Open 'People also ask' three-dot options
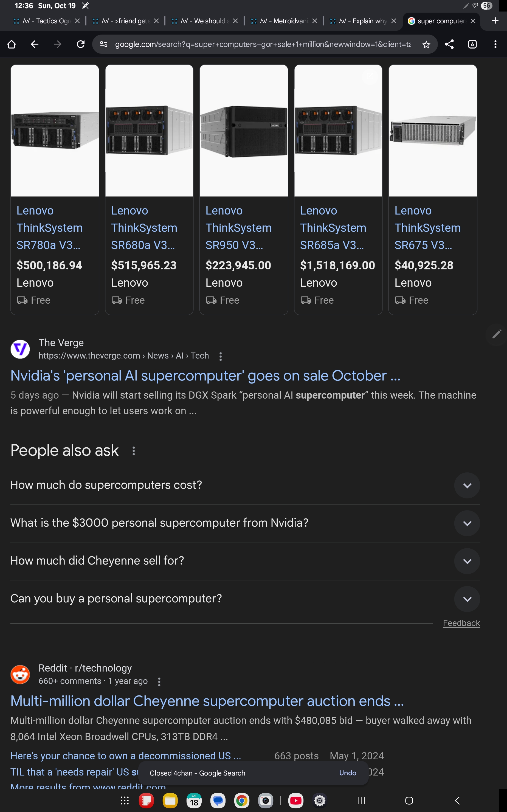The height and width of the screenshot is (812, 507). (134, 451)
